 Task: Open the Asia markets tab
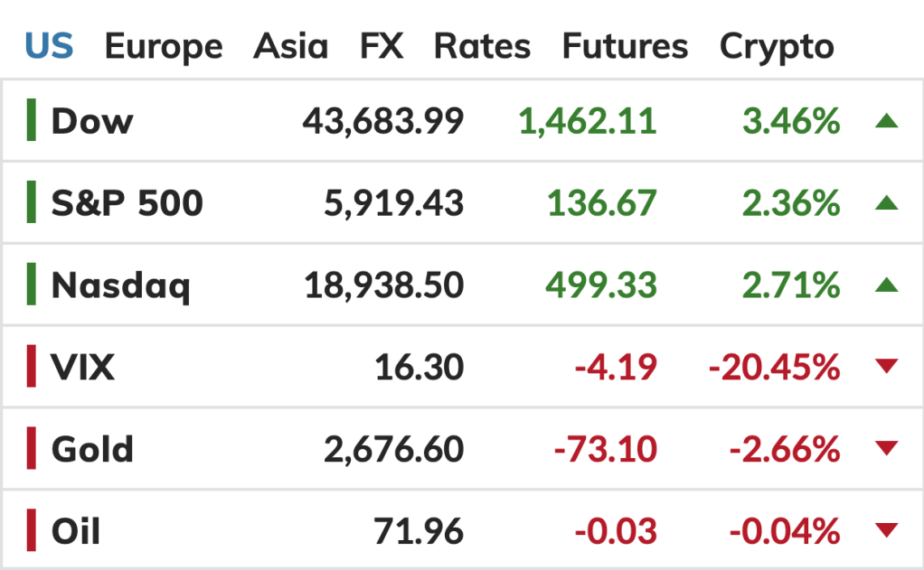coord(290,46)
